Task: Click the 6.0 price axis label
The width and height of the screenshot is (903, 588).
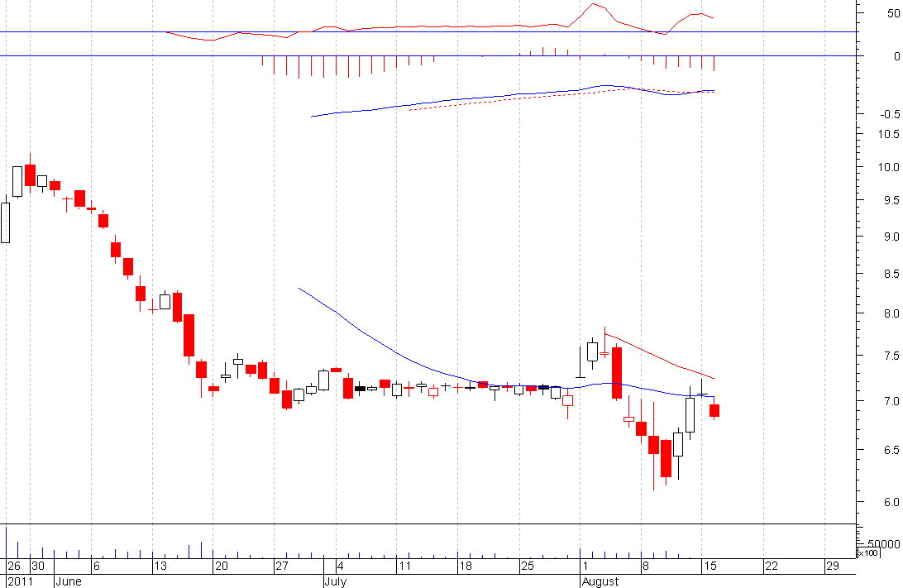Action: (x=891, y=502)
